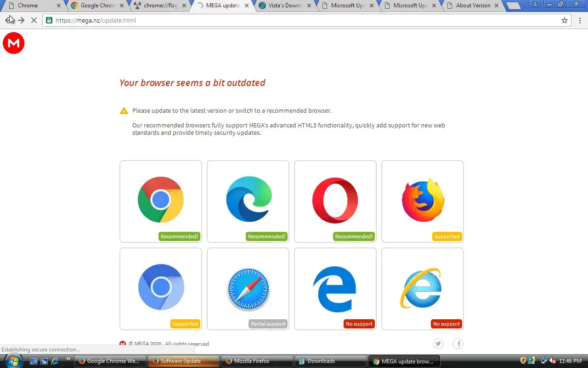Select the new Microsoft Edge browser card
Screen dimensions: 588x368
[x=248, y=201]
